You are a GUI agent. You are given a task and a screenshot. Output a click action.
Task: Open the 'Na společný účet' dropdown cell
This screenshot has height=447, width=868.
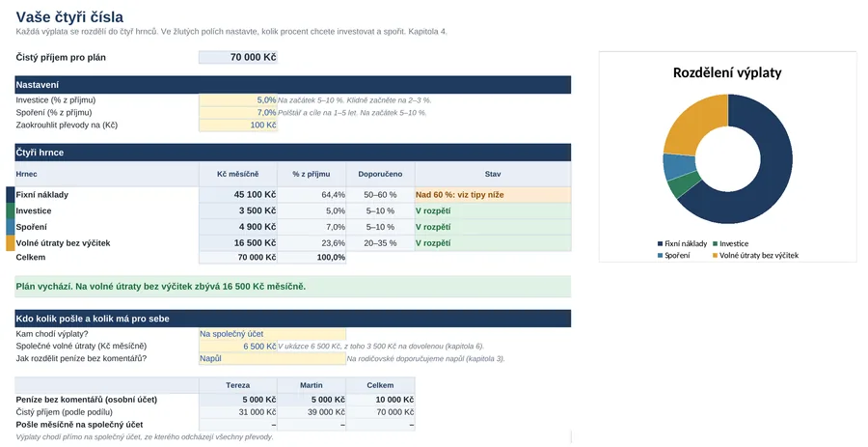(x=272, y=334)
